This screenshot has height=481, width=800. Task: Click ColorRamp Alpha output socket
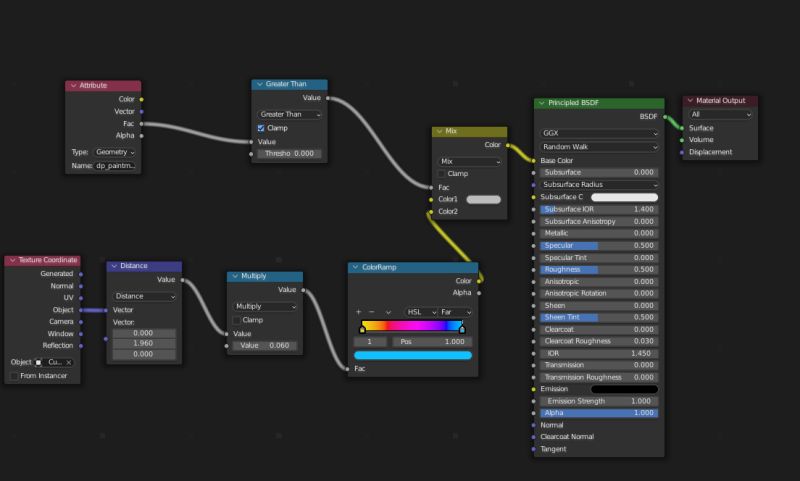tap(479, 293)
